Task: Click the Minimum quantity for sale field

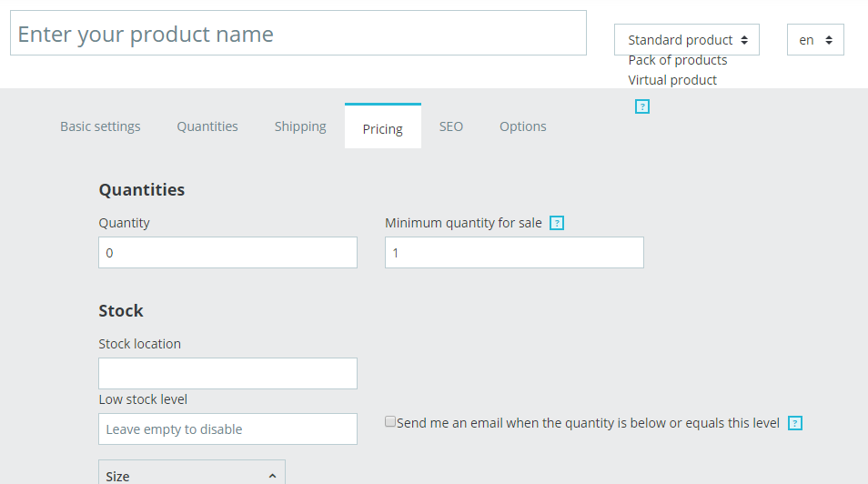Action: pos(514,253)
